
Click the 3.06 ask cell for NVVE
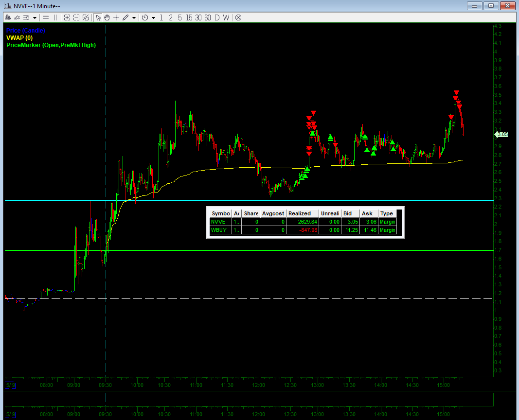click(369, 222)
